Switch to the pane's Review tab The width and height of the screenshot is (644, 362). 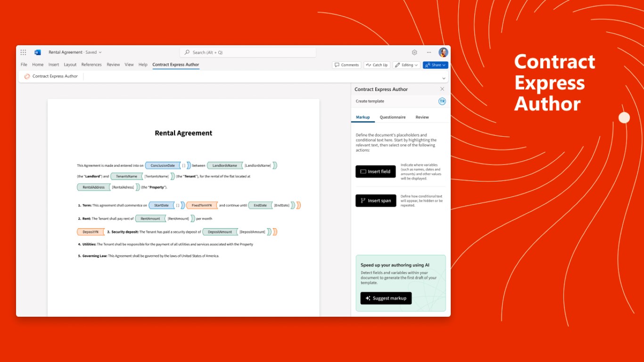coord(422,117)
